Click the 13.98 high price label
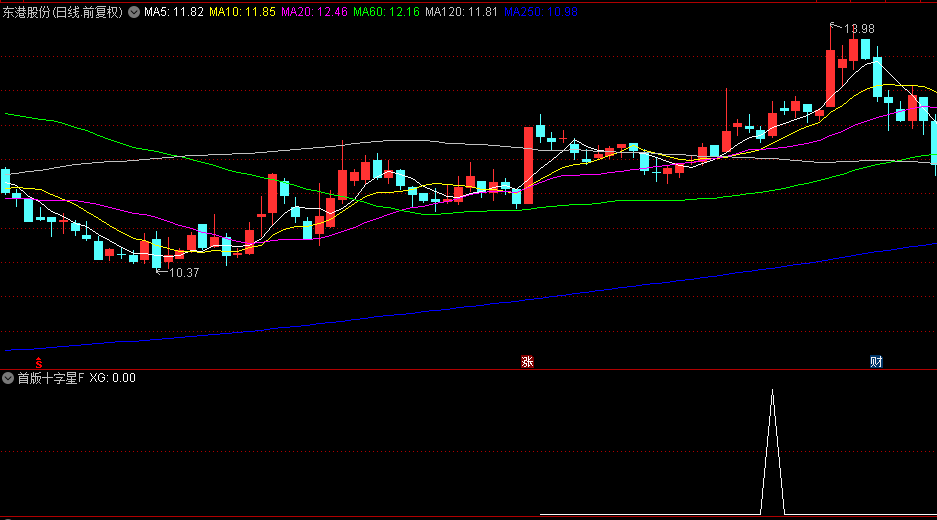Screen dimensions: 937x520 (859, 29)
